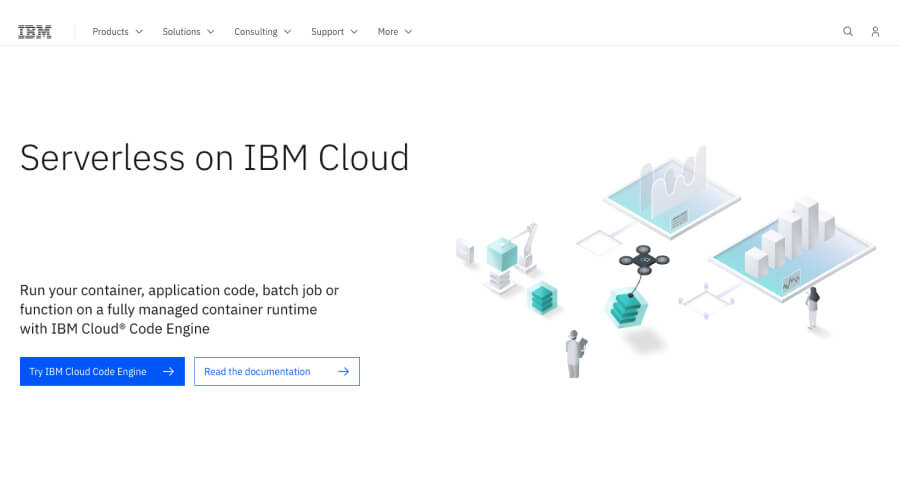This screenshot has width=900, height=500.
Task: Expand the Support chevron
Action: pyautogui.click(x=354, y=32)
